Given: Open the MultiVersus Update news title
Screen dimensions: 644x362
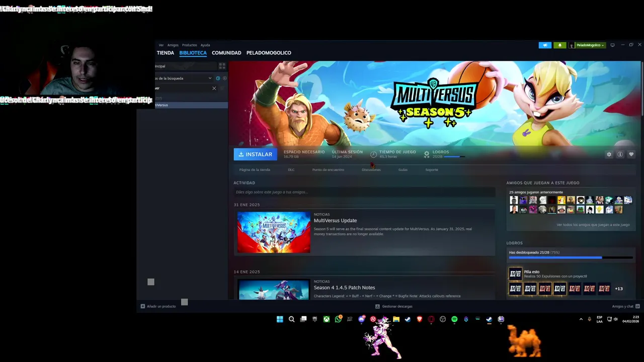Looking at the screenshot, I should [335, 221].
